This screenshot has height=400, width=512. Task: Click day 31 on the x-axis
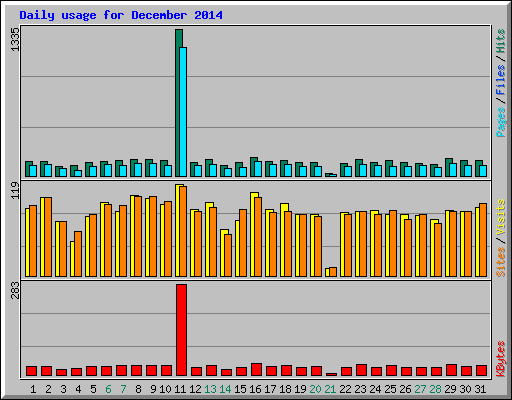(480, 389)
